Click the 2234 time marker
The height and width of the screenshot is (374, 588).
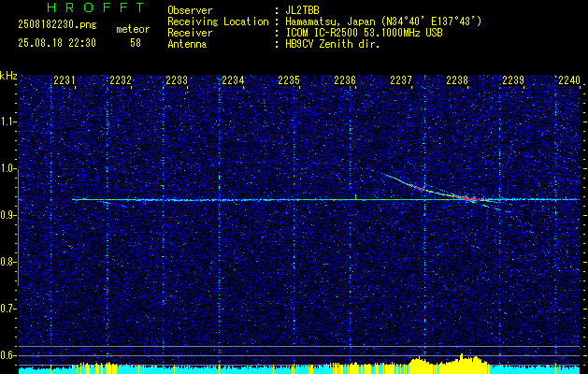tap(233, 80)
